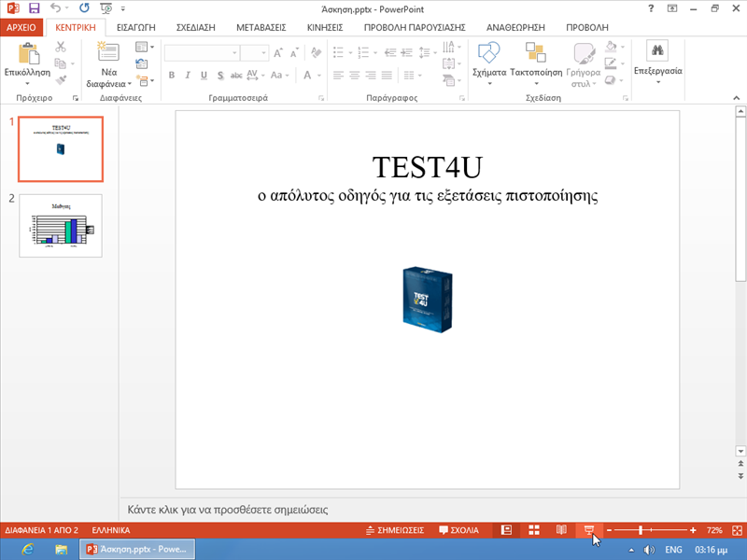Screen dimensions: 747x560
Task: Switch to Slide Sorter view
Action: [534, 530]
